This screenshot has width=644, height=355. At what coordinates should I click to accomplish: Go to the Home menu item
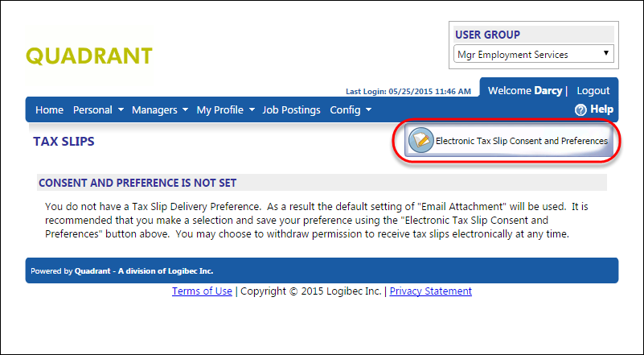click(49, 110)
